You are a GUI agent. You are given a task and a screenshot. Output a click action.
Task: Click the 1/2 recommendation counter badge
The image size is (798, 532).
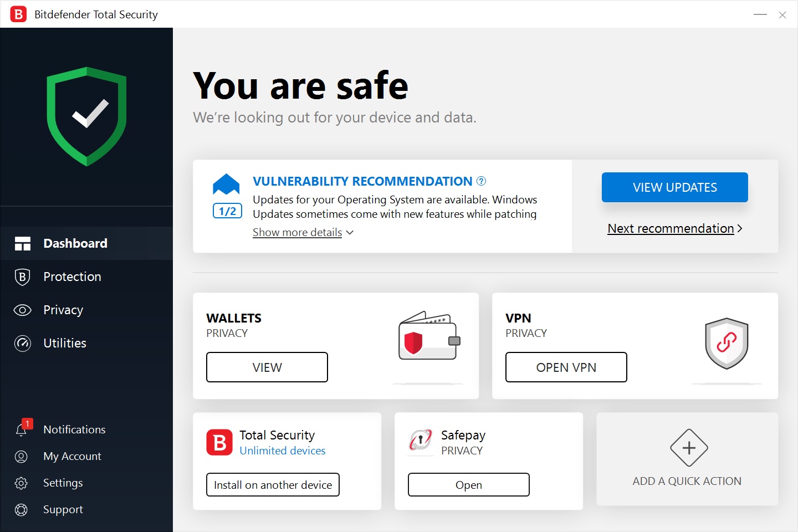coord(227,211)
